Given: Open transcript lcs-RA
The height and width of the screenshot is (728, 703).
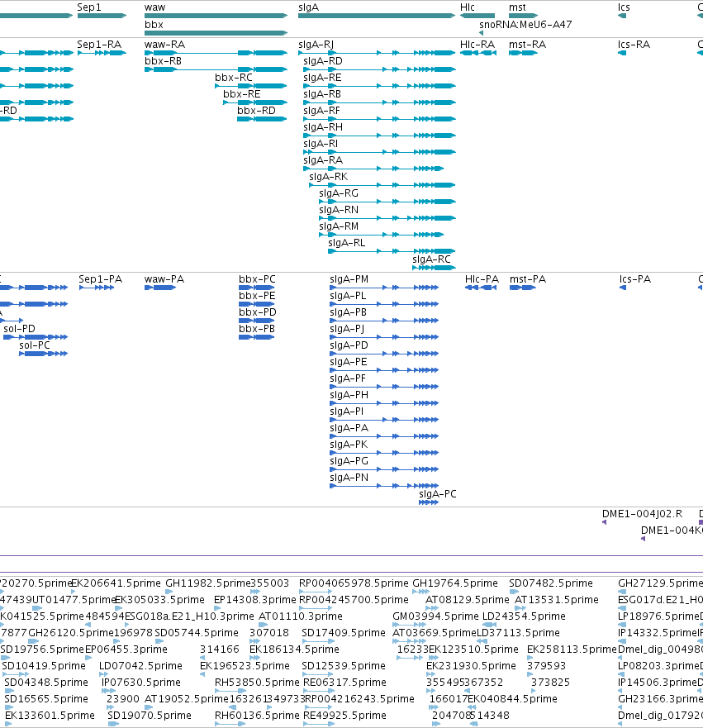Looking at the screenshot, I should (622, 53).
